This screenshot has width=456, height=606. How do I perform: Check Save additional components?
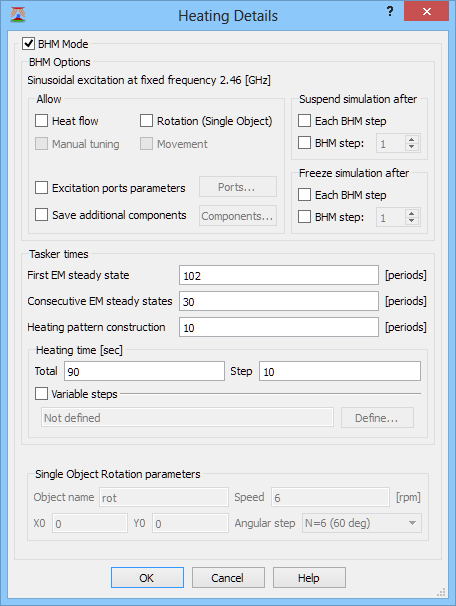coord(41,214)
